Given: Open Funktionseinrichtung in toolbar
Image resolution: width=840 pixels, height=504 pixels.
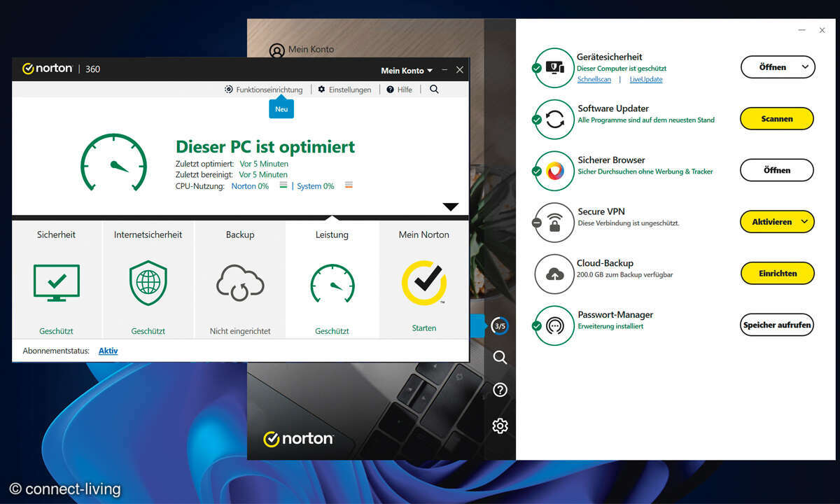Looking at the screenshot, I should 264,90.
